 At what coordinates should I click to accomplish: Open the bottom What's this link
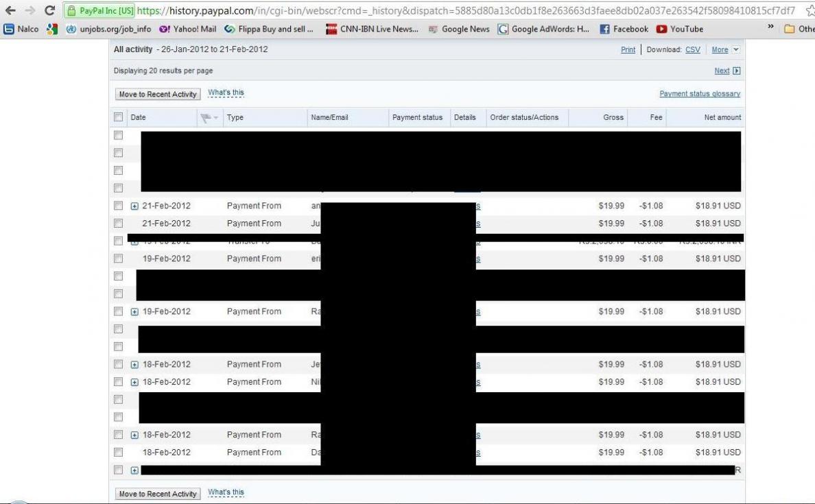point(226,492)
